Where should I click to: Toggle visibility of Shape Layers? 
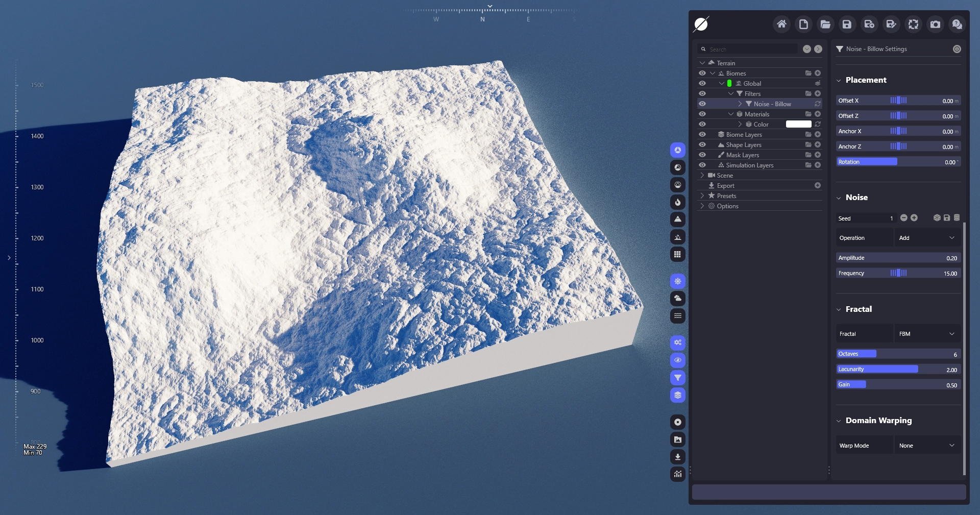702,145
